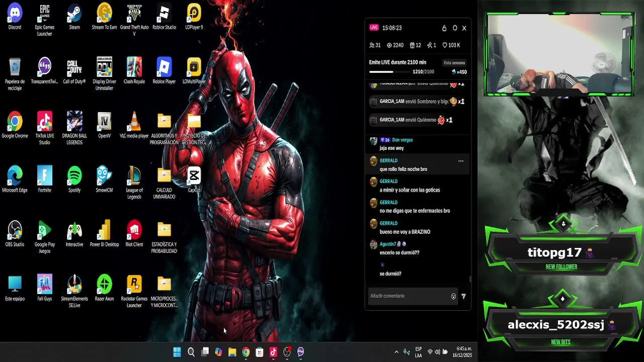
Task: Open the Stream To Earn shortcut
Action: pyautogui.click(x=104, y=17)
